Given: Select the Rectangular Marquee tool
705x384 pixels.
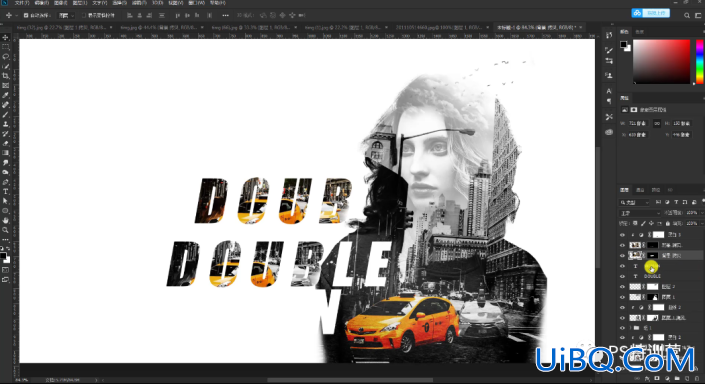Looking at the screenshot, I should pos(5,47).
